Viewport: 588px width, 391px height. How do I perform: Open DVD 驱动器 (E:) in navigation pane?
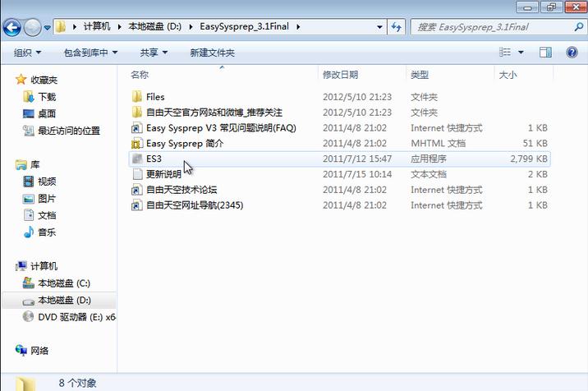(77, 317)
